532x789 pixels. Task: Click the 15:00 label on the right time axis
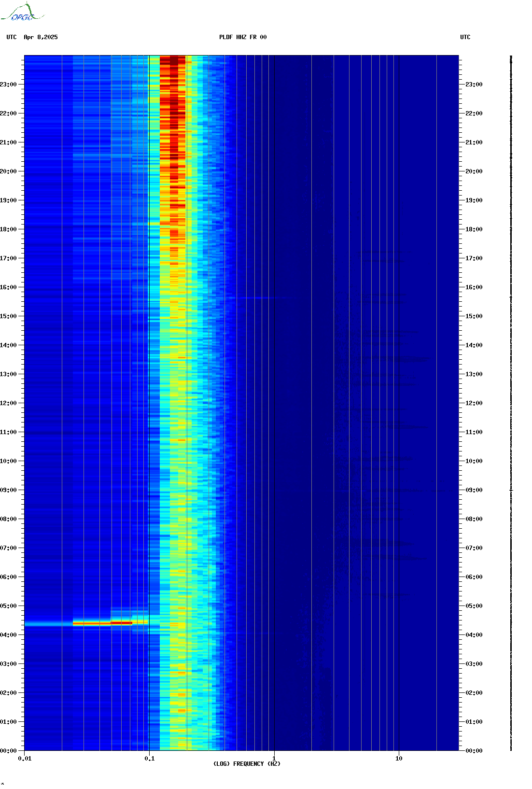(474, 316)
